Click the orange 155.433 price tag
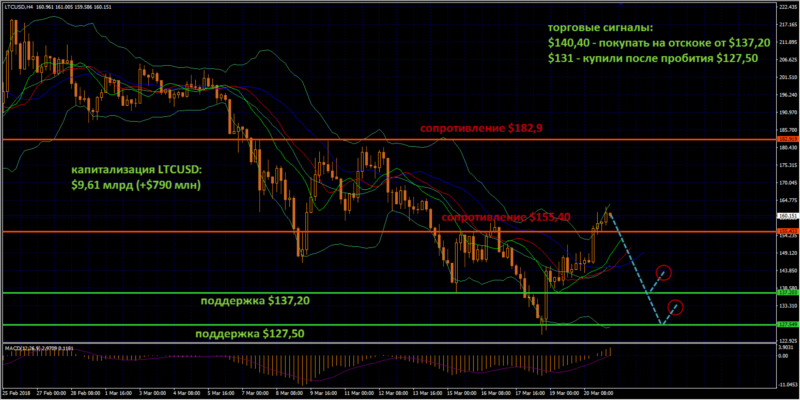This screenshot has width=800, height=400. point(786,231)
